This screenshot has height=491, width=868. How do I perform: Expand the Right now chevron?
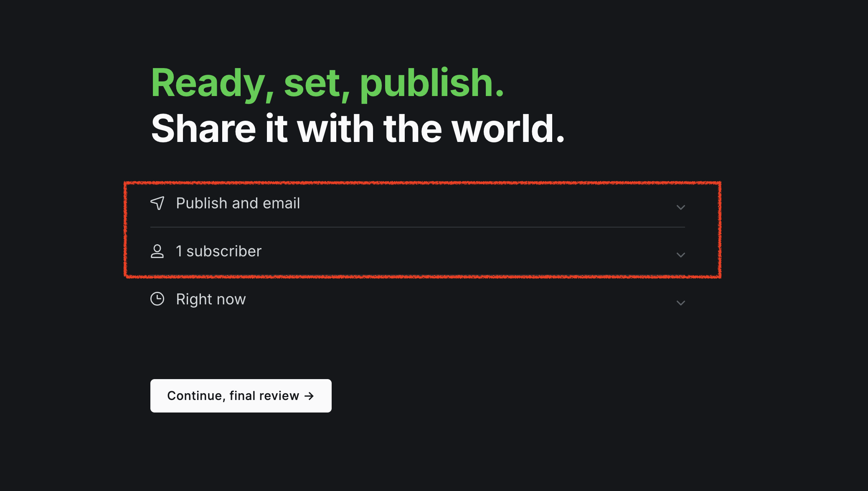tap(680, 303)
